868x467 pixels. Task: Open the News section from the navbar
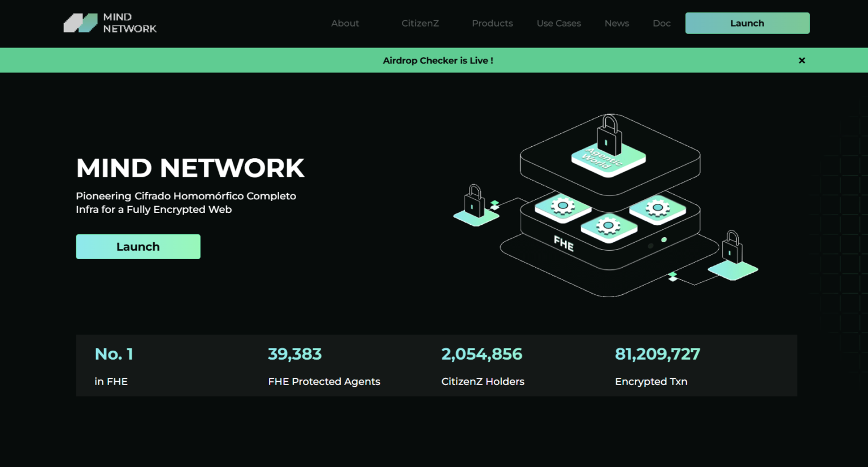617,23
